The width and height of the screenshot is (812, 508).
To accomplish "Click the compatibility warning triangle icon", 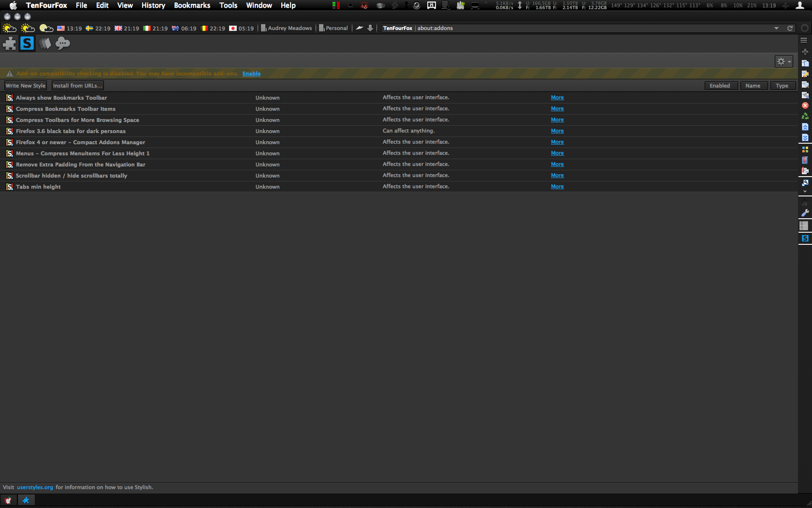I will pos(10,74).
